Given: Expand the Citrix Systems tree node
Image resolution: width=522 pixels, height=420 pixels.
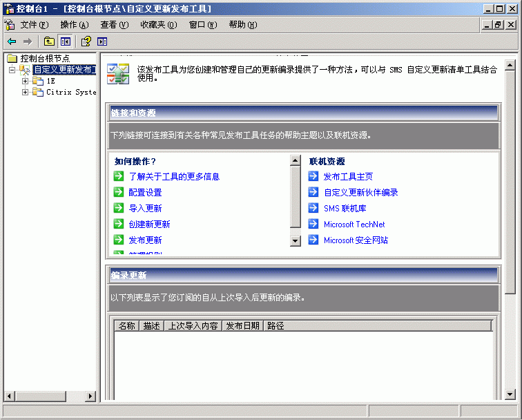Looking at the screenshot, I should 26,92.
